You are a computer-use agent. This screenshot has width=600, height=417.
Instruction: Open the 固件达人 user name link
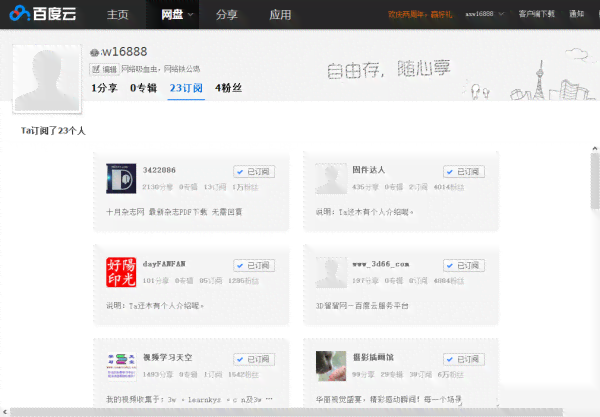pos(368,170)
